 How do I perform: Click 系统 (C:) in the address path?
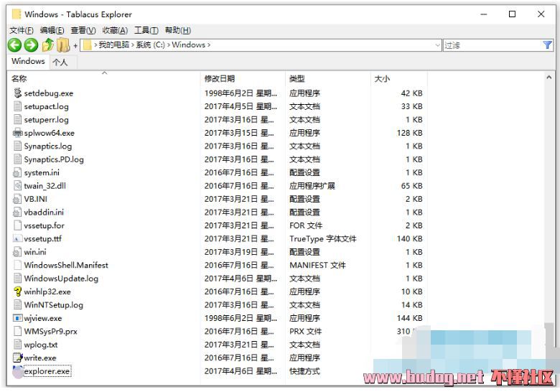pyautogui.click(x=150, y=45)
